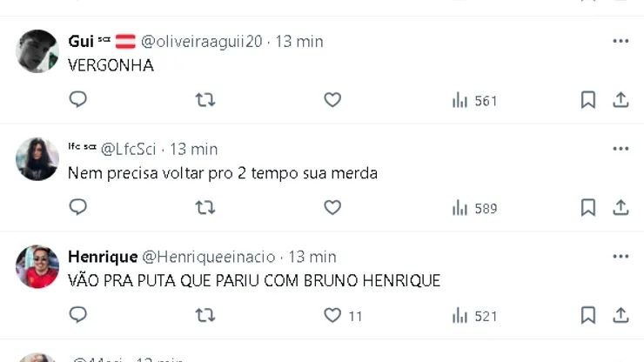View analytics showing 589 views
Screen dimensions: 644x362
(474, 208)
